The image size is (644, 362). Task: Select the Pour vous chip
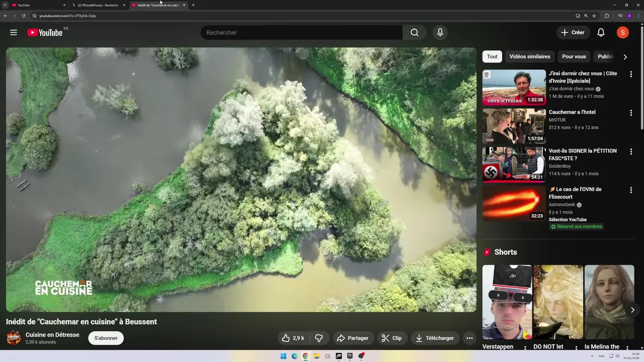pyautogui.click(x=574, y=57)
